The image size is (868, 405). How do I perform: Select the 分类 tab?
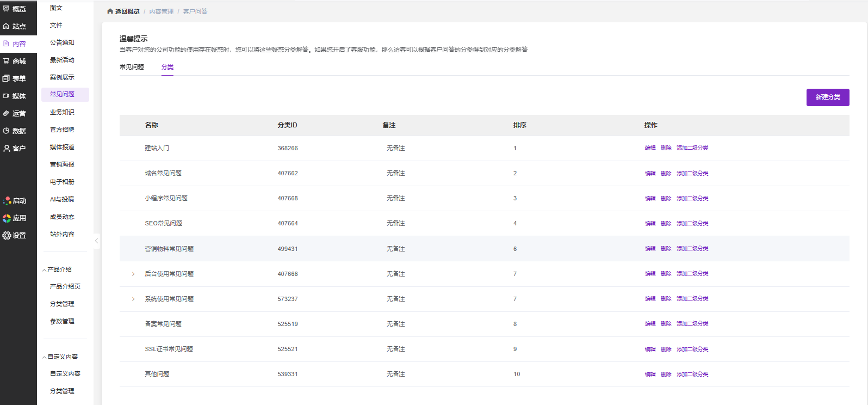(168, 67)
